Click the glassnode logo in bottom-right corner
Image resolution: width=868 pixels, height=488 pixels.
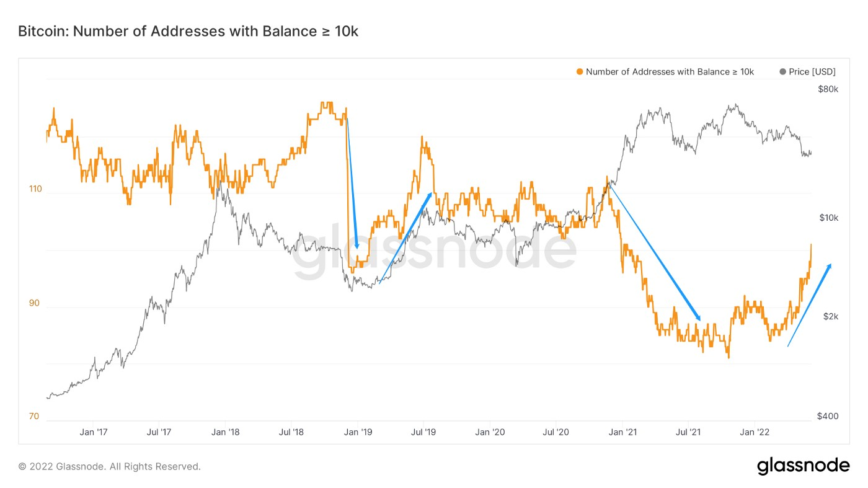click(803, 466)
